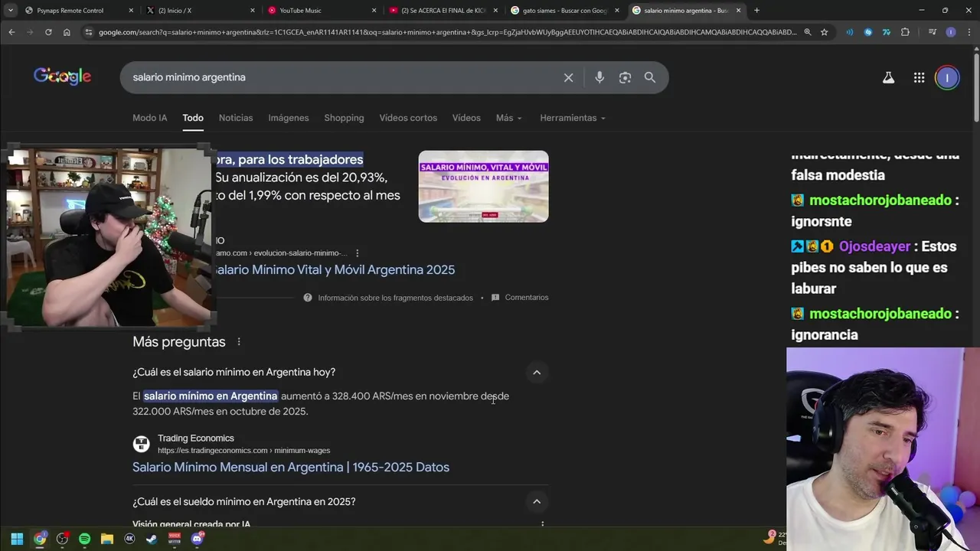980x551 pixels.
Task: Open the tab search dropdown arrow
Action: (11, 11)
